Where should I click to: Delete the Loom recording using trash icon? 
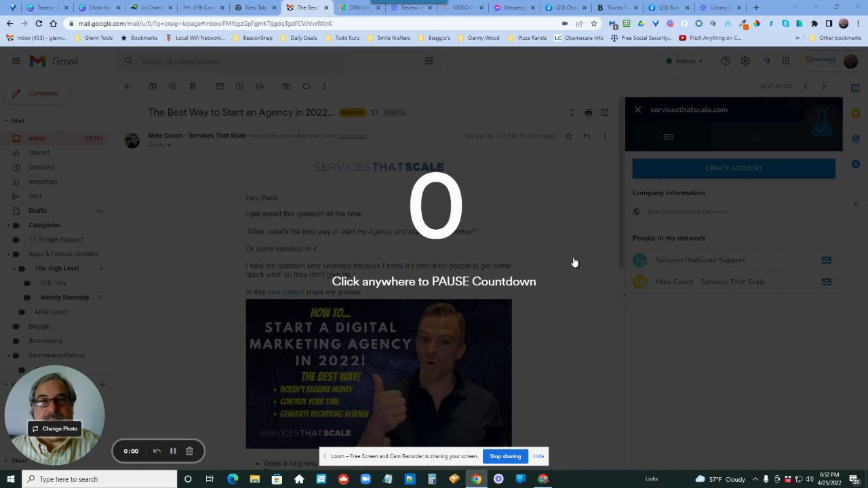click(189, 451)
